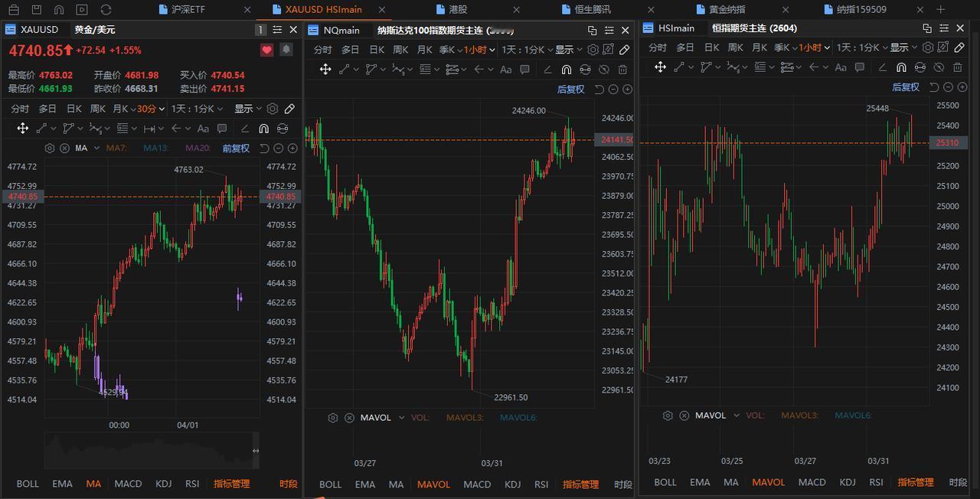Toggle magnet snap mode in XAUUSD drawing toolbar
The image size is (980, 499).
263,129
